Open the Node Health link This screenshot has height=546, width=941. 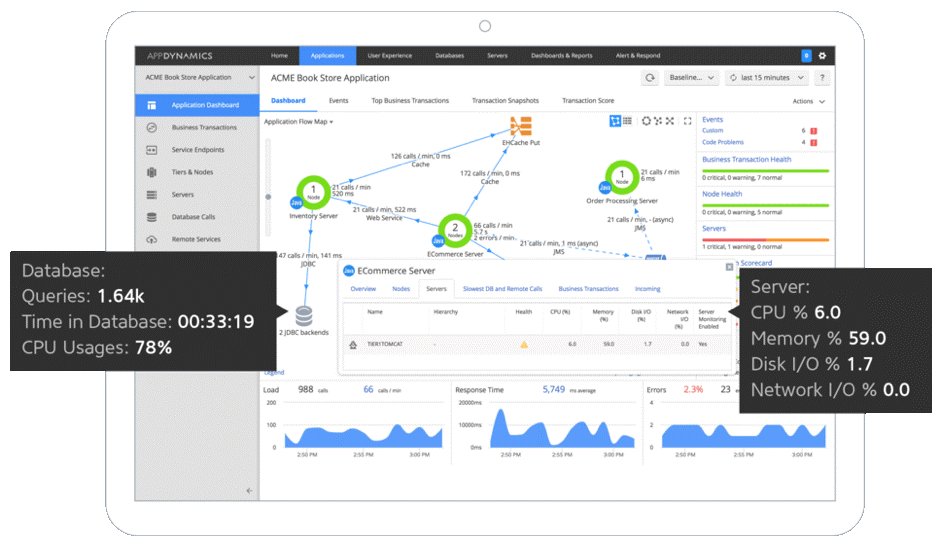[x=722, y=194]
